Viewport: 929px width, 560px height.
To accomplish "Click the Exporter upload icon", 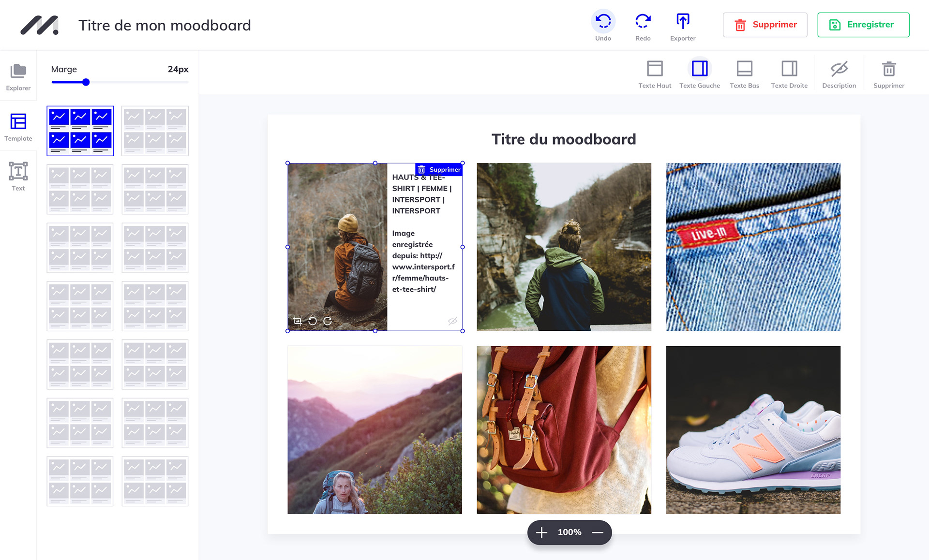I will [x=683, y=21].
